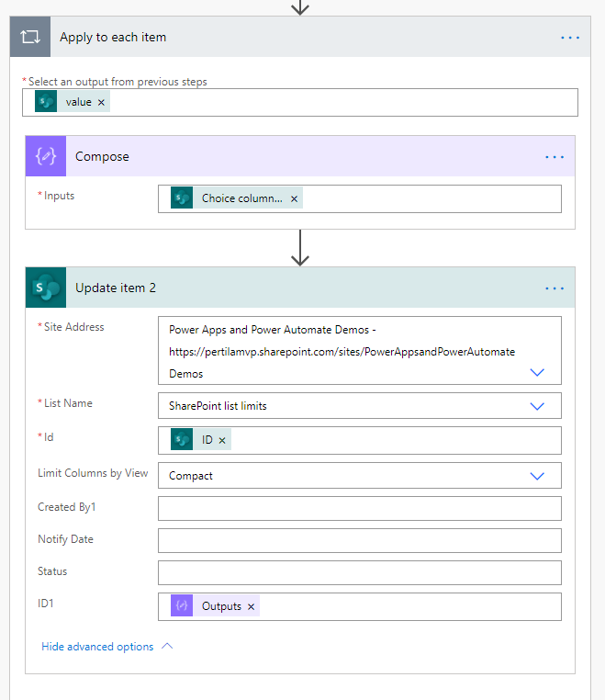Click into the Created By1 field
Viewport: 605px width, 700px height.
coord(359,509)
